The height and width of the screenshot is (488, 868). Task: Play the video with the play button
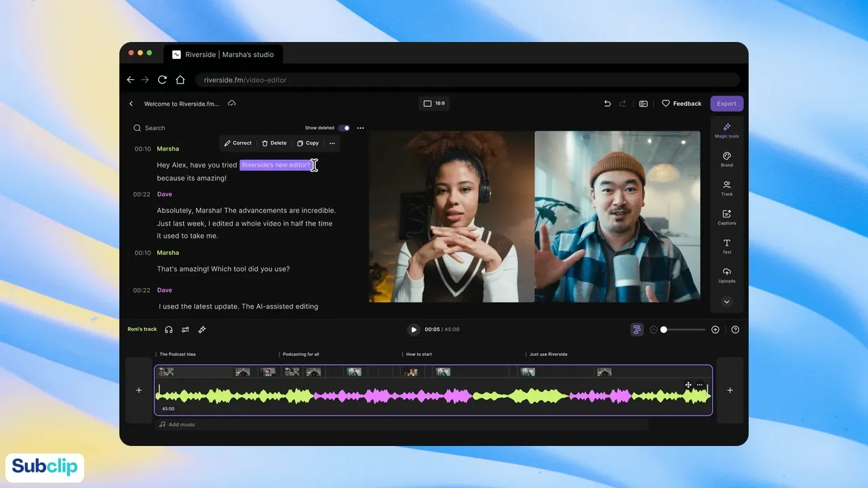pyautogui.click(x=414, y=329)
